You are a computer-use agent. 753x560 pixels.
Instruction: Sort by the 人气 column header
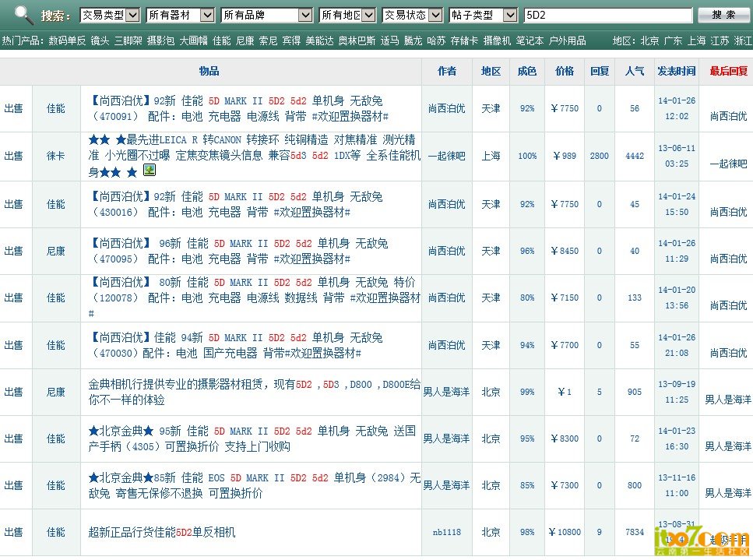(635, 71)
